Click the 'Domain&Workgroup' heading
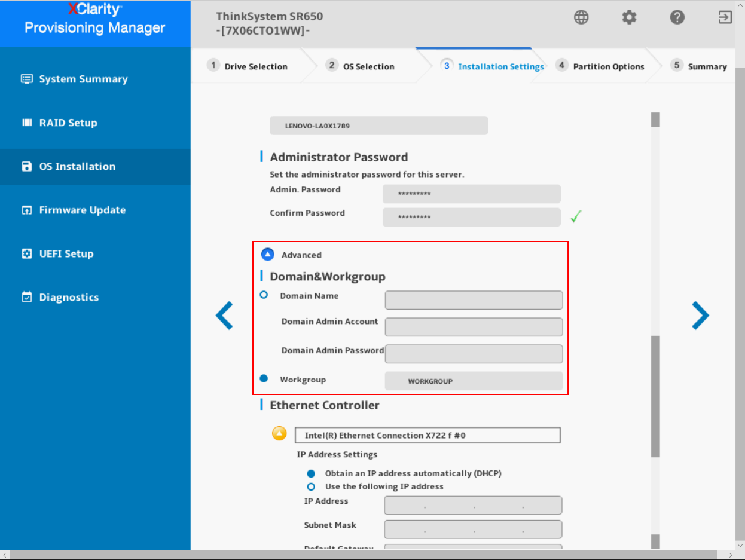 click(x=328, y=277)
